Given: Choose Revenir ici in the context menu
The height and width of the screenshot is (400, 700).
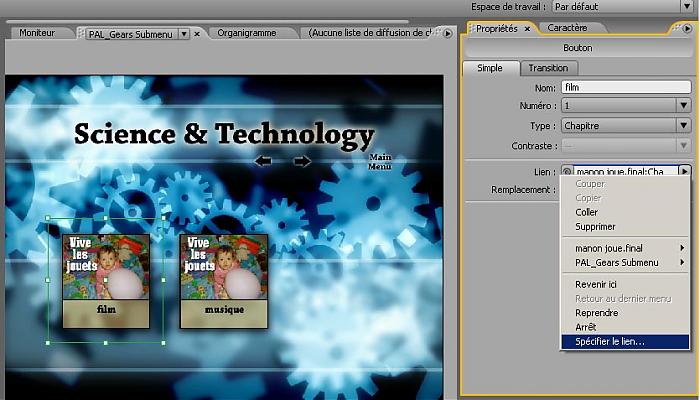Looking at the screenshot, I should pos(625,284).
